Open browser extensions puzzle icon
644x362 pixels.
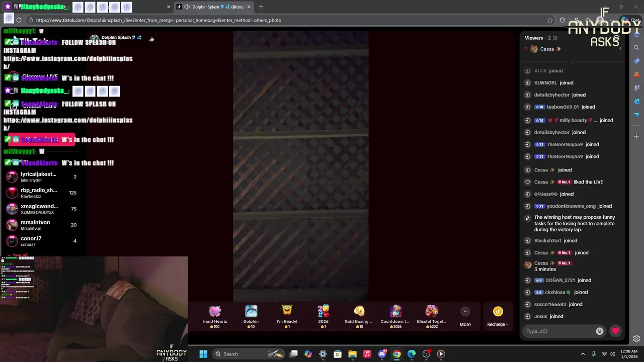coord(562,20)
